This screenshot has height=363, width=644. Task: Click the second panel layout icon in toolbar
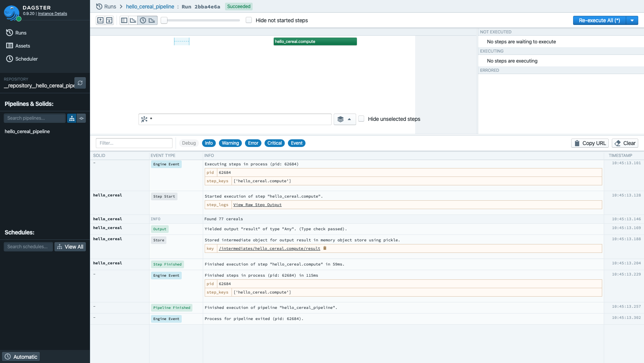click(109, 20)
